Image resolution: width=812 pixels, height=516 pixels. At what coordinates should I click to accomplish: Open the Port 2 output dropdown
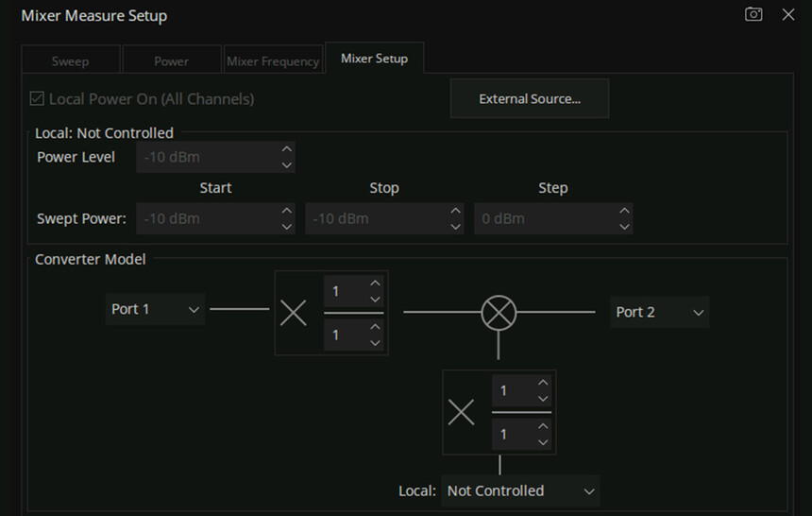point(660,312)
